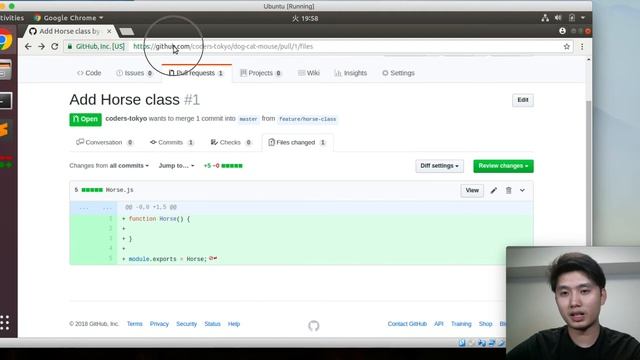This screenshot has width=640, height=360.
Task: Open the Status footer link
Action: click(212, 324)
